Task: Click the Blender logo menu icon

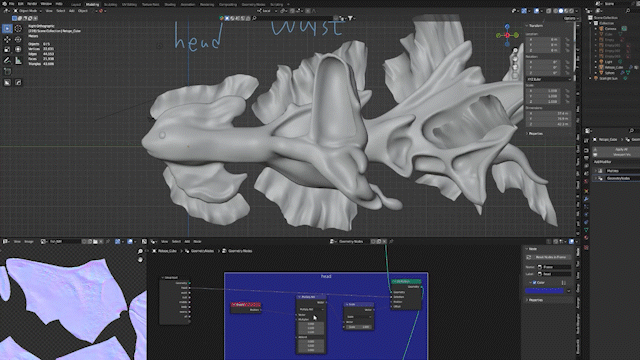Action: (x=4, y=4)
